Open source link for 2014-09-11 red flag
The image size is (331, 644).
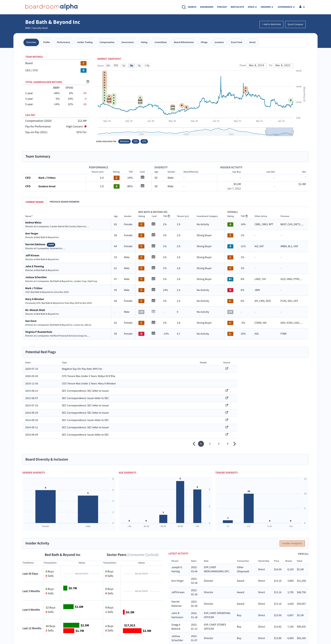[x=227, y=427]
